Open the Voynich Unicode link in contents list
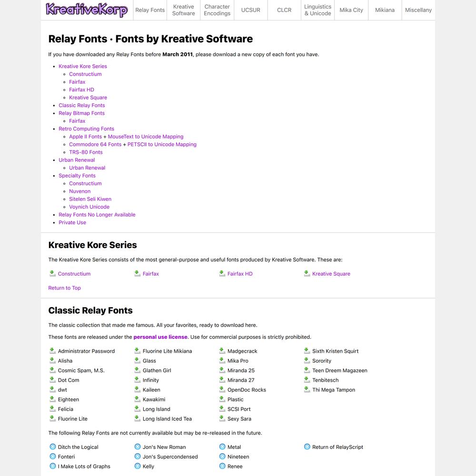Viewport: 476px width, 476px height. pyautogui.click(x=89, y=207)
